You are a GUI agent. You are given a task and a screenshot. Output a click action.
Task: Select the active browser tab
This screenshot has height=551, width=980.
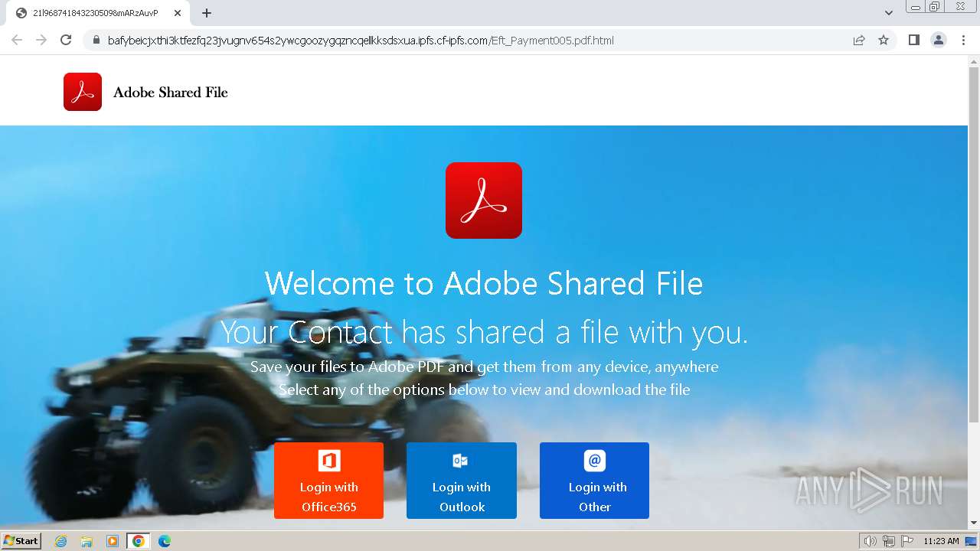[x=97, y=13]
